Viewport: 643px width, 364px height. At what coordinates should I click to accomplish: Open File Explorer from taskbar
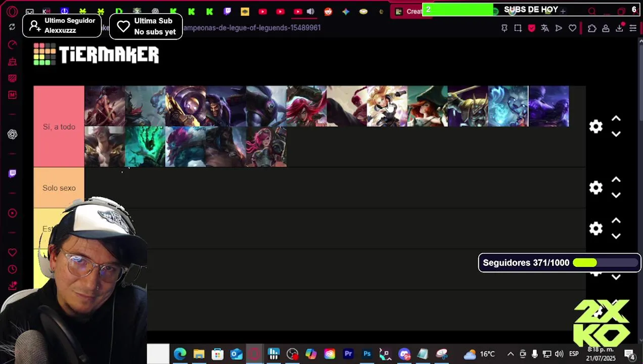(199, 354)
